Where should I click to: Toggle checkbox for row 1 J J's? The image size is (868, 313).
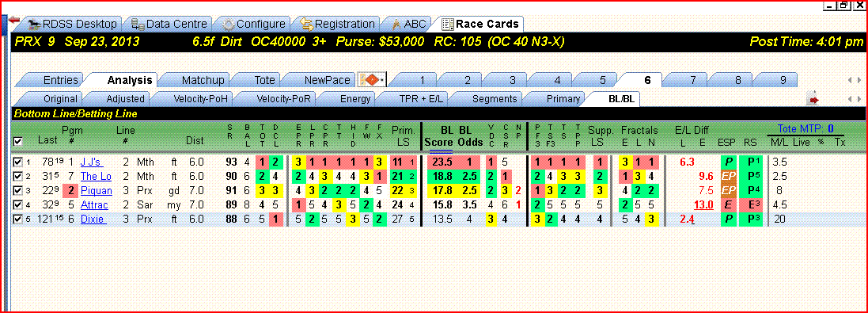pos(17,162)
